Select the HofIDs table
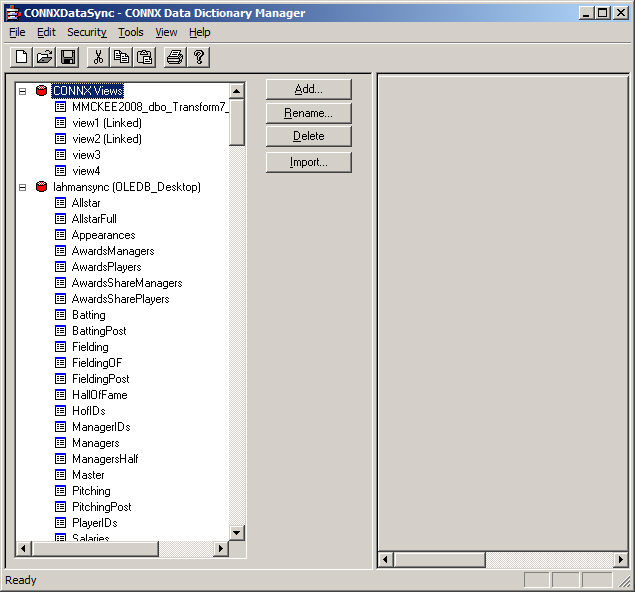 pos(89,411)
